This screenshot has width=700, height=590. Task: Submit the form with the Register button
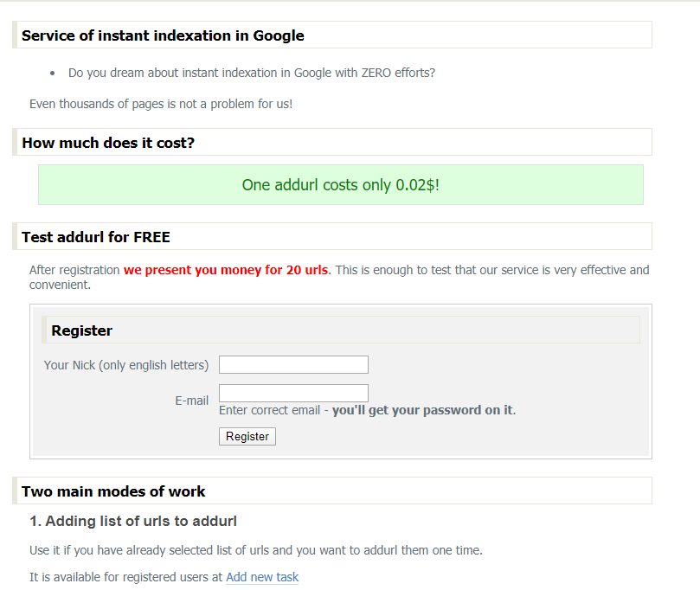[247, 436]
